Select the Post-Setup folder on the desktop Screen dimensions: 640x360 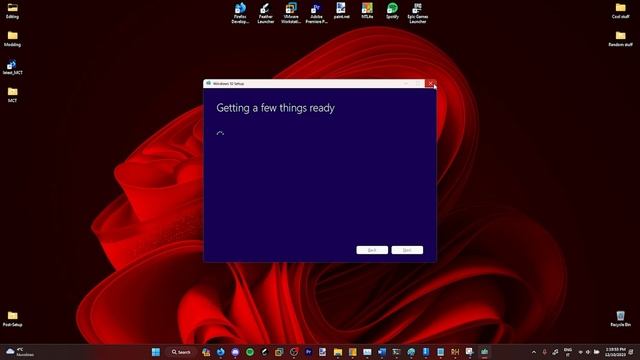click(x=12, y=319)
